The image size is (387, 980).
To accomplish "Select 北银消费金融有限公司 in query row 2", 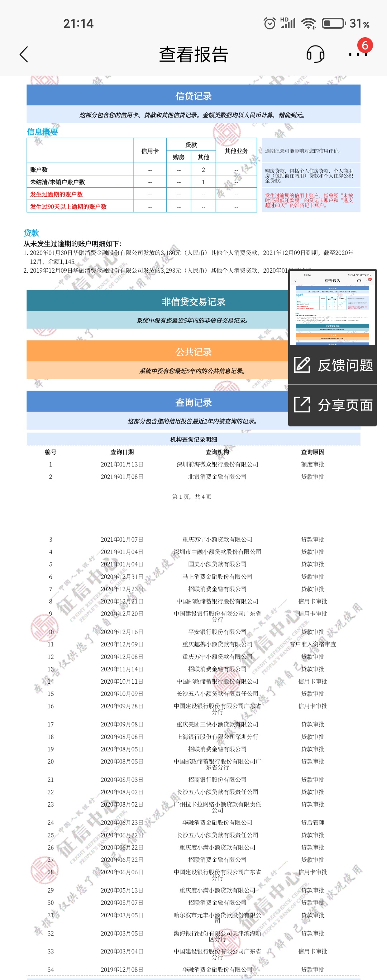I will pos(217,477).
